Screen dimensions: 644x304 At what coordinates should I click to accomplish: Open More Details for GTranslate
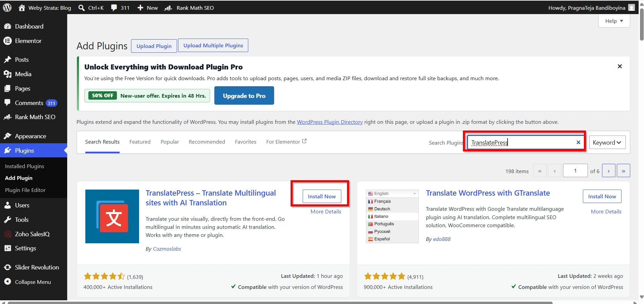click(x=606, y=212)
